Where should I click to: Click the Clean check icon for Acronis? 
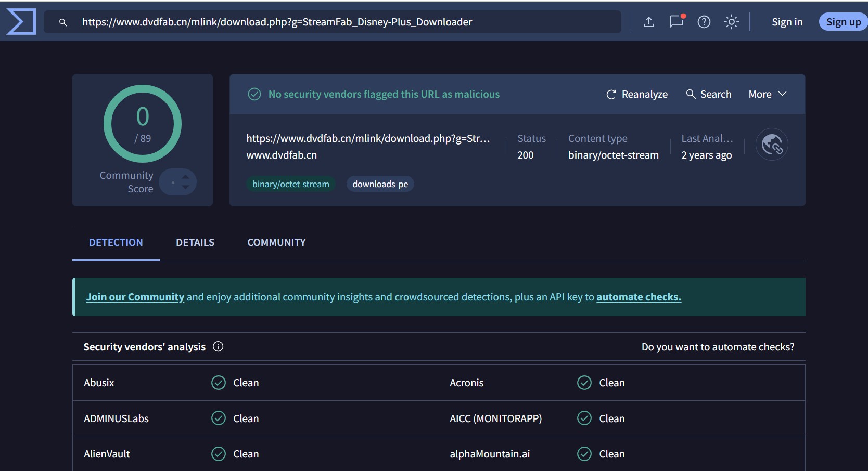[584, 383]
